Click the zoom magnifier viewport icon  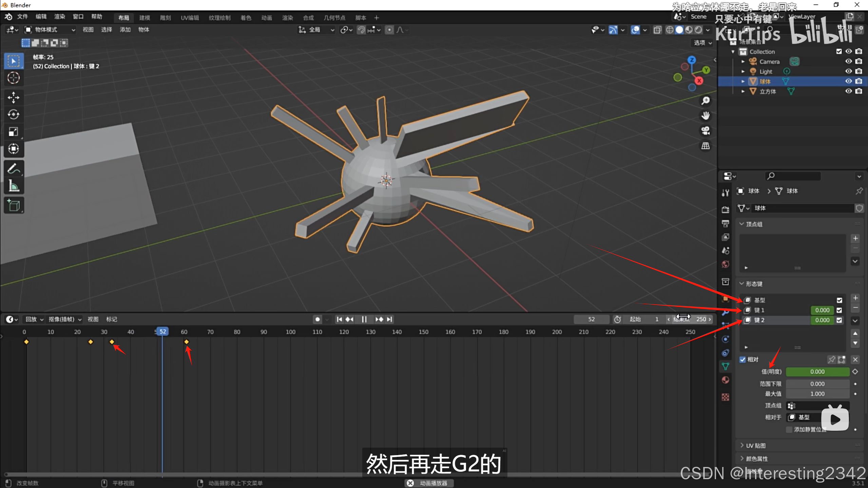click(x=706, y=101)
